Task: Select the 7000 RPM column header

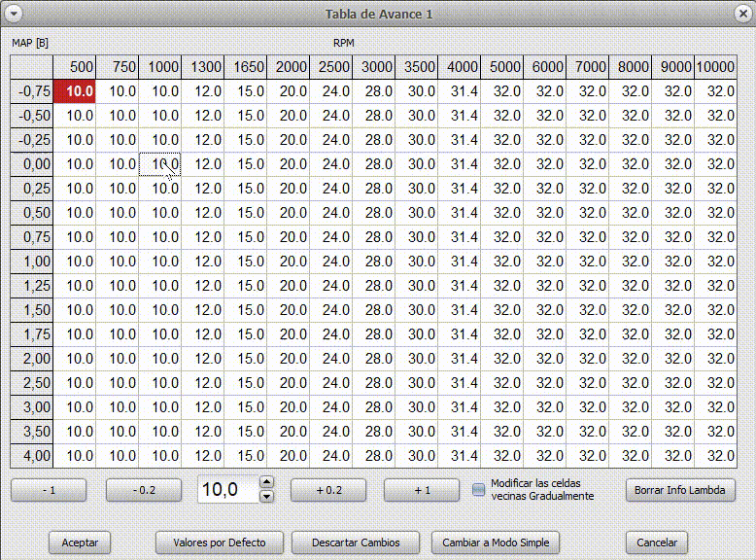Action: point(587,67)
